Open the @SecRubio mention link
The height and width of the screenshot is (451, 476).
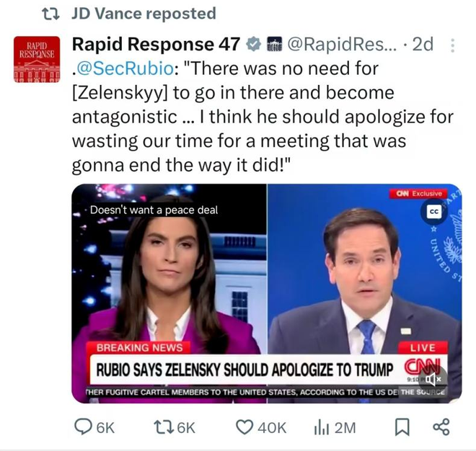pos(119,68)
